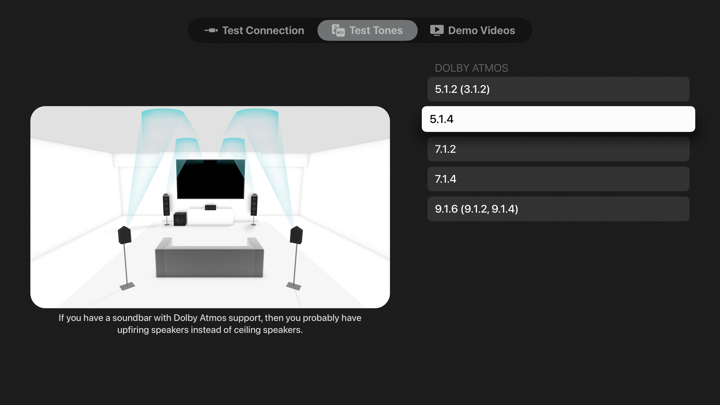
Task: Select the Test Tones tab
Action: click(367, 30)
